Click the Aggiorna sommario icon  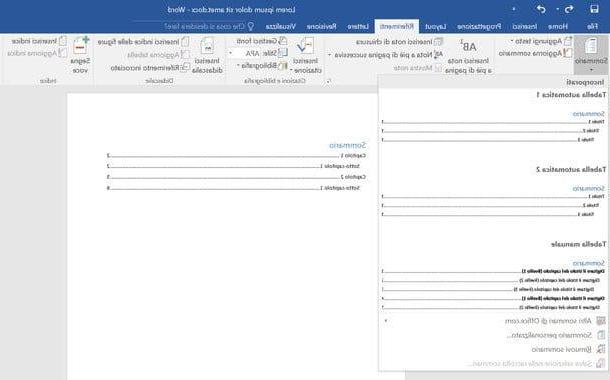(568, 53)
